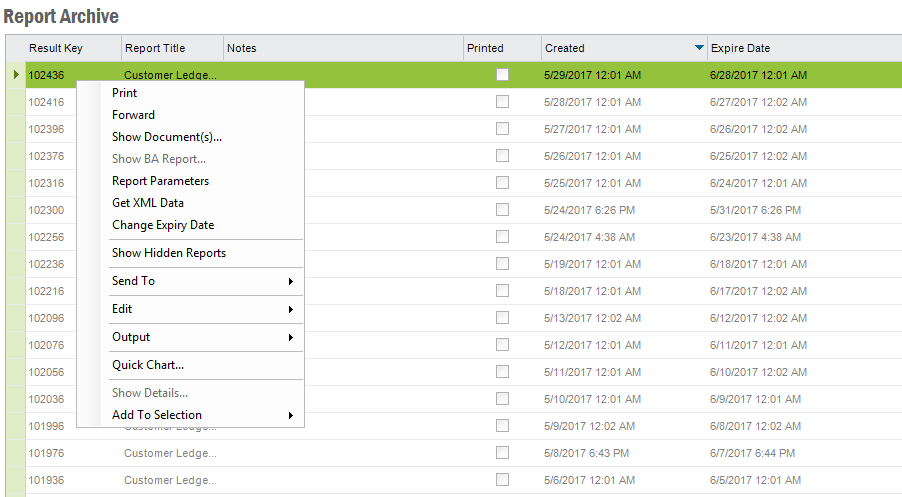Select Get XML Data option
This screenshot has height=497, width=902.
point(148,203)
